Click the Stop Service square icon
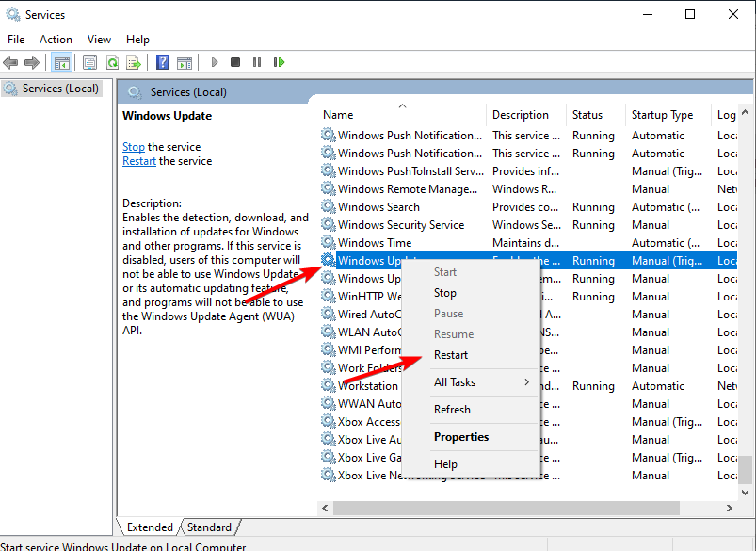This screenshot has width=756, height=551. 235,62
